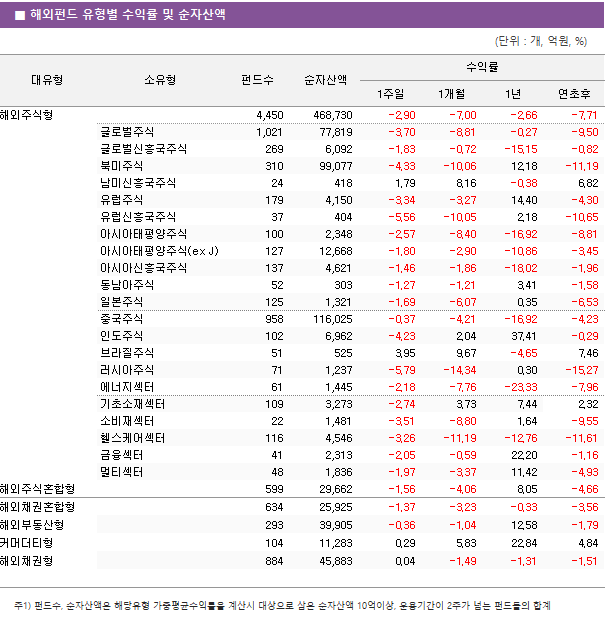The image size is (609, 620).
Task: Click the '대유형' column header
Action: tap(47, 80)
